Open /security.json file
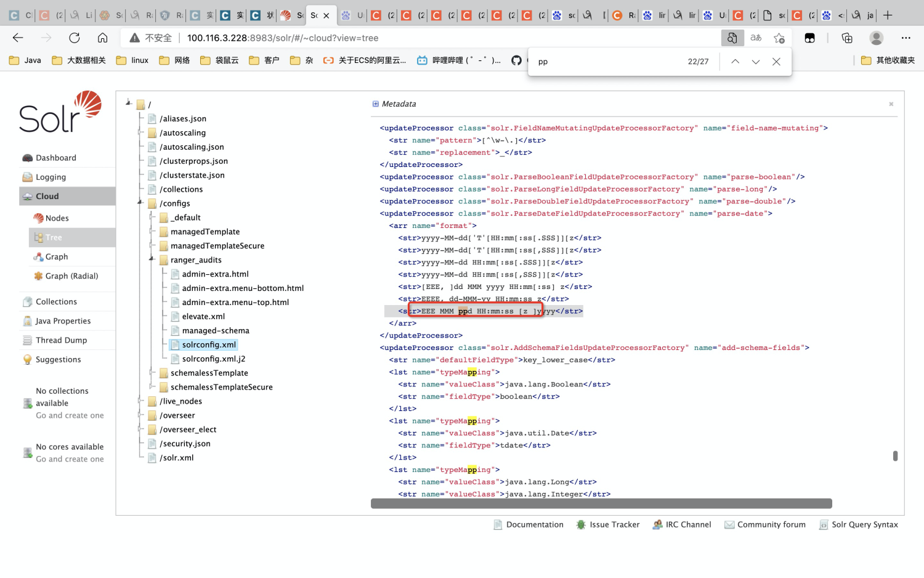 click(x=185, y=444)
